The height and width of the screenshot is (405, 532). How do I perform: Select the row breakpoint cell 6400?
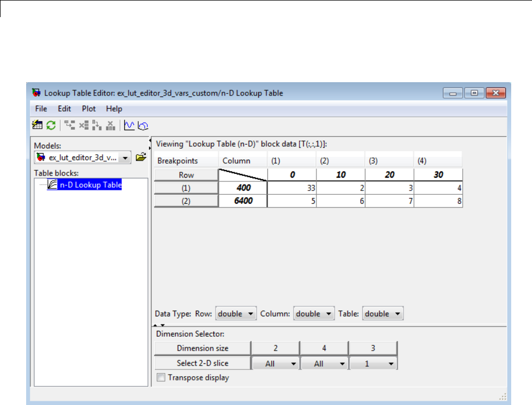click(x=243, y=201)
